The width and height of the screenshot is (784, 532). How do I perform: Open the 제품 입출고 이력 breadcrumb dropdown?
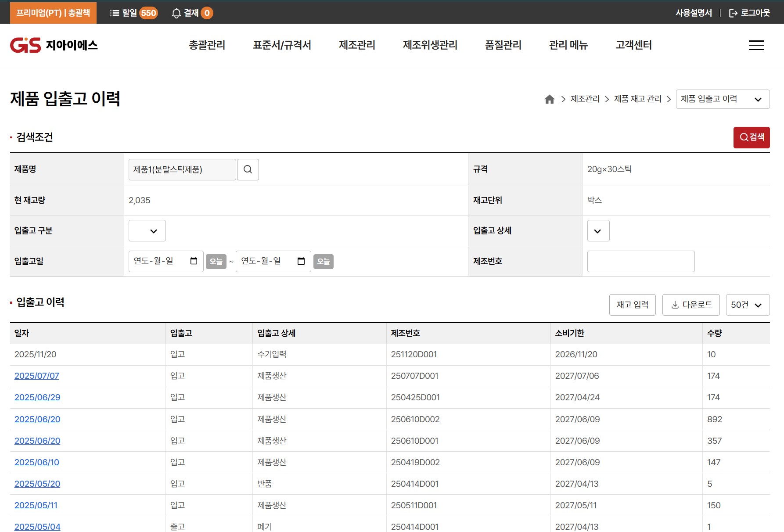(722, 99)
